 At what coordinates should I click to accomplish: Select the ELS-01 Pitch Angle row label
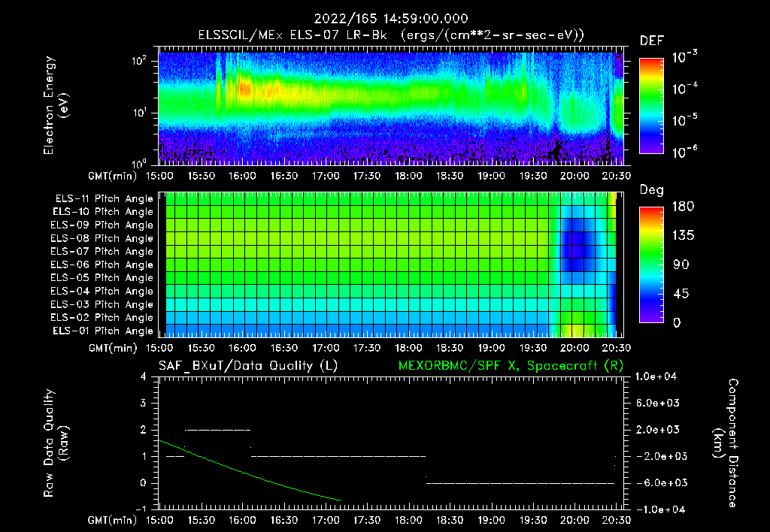(103, 331)
